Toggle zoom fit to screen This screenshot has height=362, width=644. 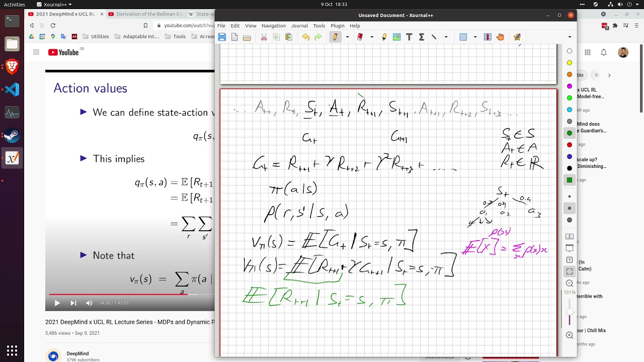pyautogui.click(x=570, y=271)
